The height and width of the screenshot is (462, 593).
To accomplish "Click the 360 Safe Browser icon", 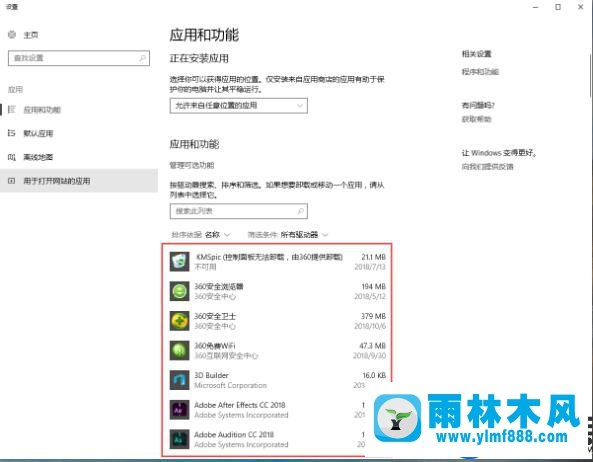I will [x=179, y=291].
